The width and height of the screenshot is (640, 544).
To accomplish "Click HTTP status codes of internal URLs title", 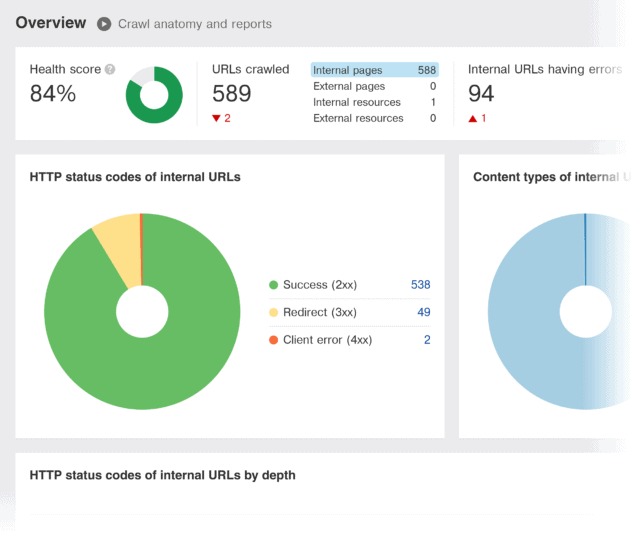I will coord(135,177).
